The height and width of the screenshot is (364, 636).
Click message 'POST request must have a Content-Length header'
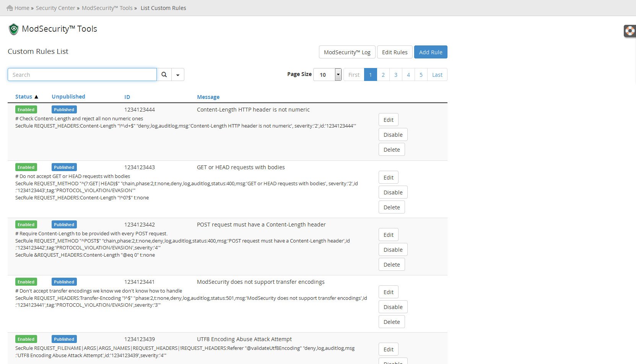(261, 225)
